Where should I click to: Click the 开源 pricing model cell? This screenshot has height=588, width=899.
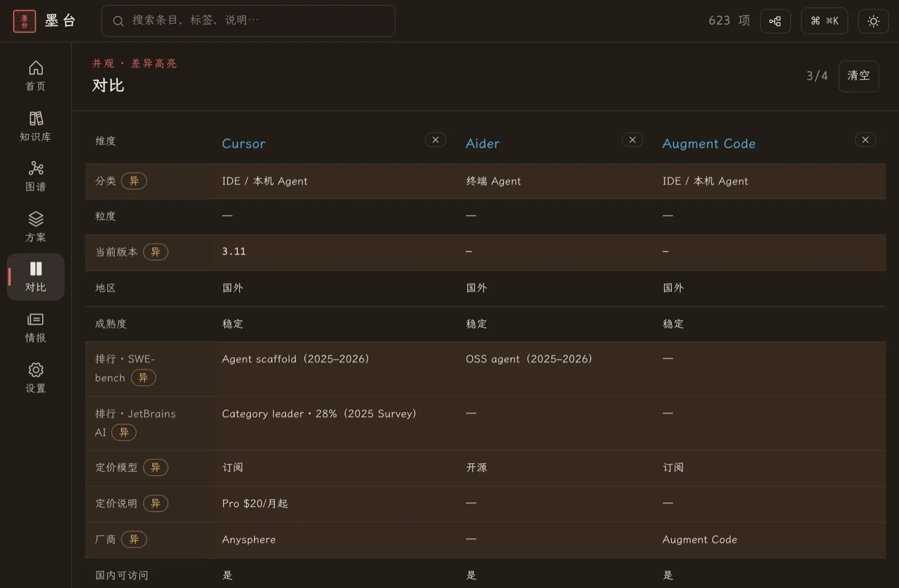coord(476,468)
